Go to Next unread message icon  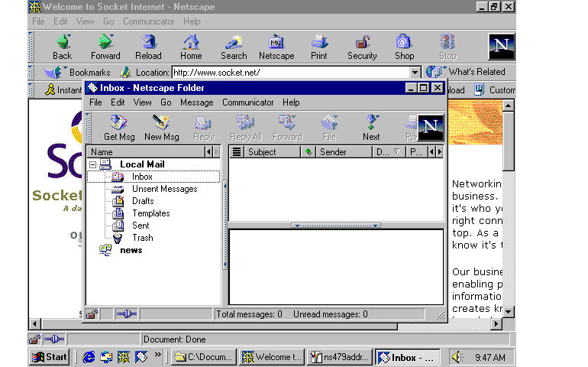click(x=371, y=128)
